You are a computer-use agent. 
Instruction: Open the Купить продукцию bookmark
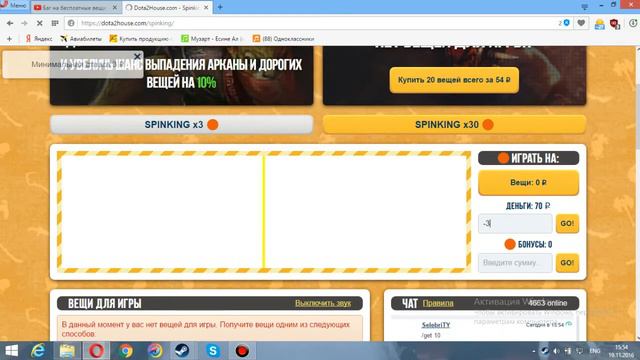coord(139,39)
